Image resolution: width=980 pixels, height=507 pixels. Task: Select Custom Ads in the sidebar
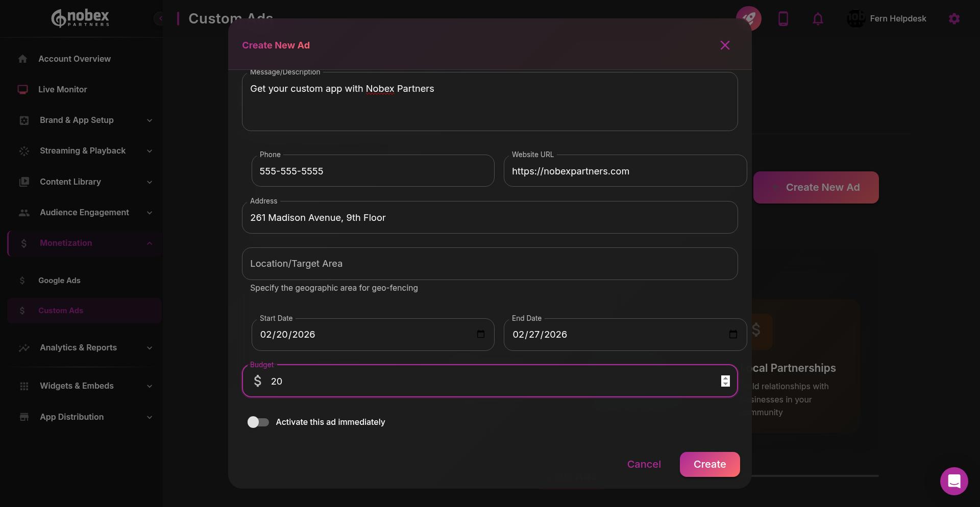[x=61, y=311]
